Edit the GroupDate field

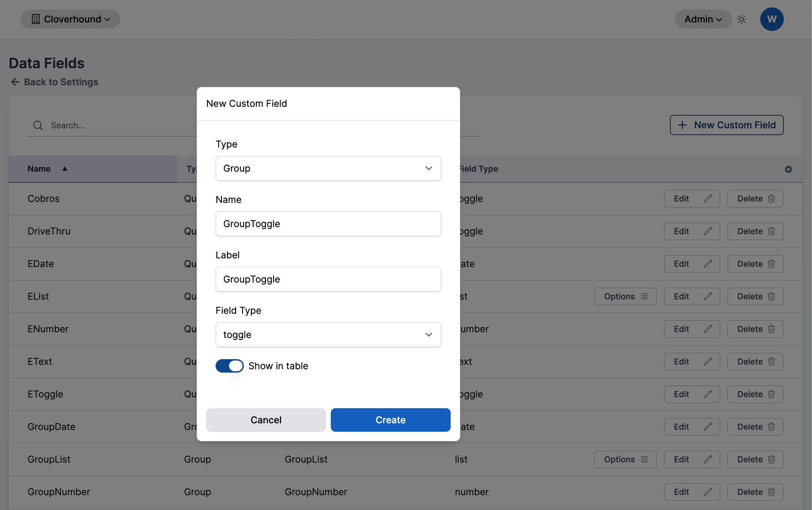[x=692, y=427]
